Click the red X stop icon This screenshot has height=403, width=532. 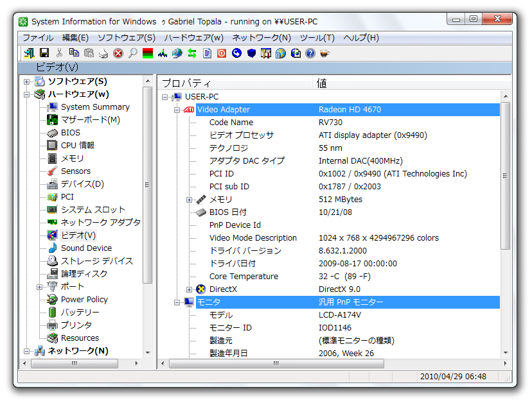(x=118, y=53)
